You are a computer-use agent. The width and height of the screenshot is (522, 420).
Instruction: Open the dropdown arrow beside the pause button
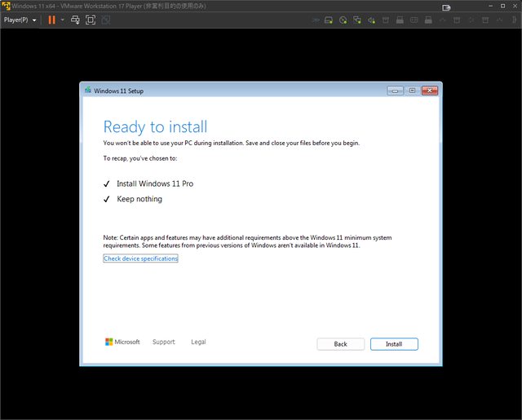tap(62, 20)
